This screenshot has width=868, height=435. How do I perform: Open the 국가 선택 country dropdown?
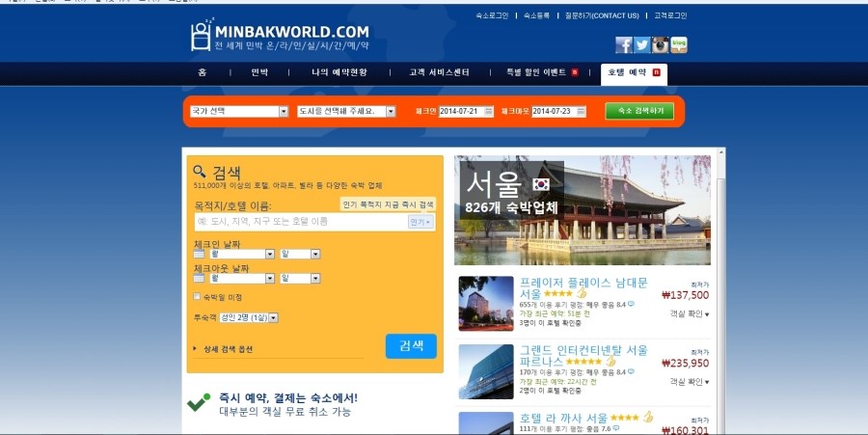239,111
